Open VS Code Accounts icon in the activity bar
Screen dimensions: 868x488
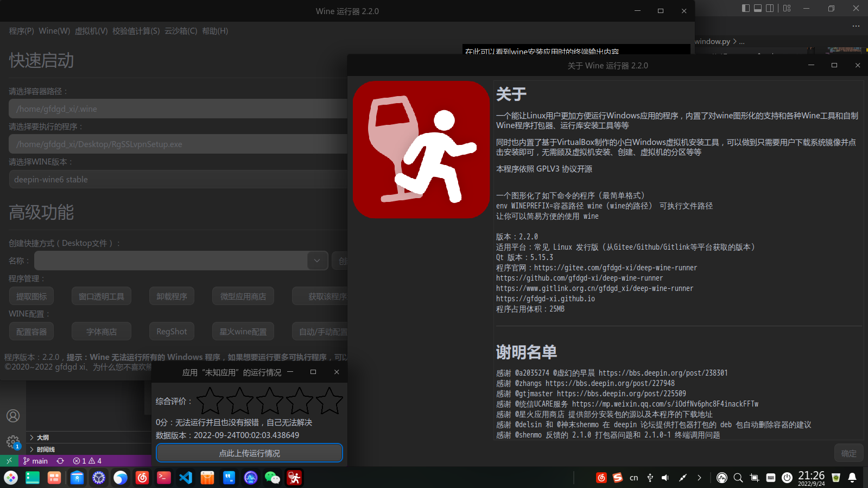point(13,416)
